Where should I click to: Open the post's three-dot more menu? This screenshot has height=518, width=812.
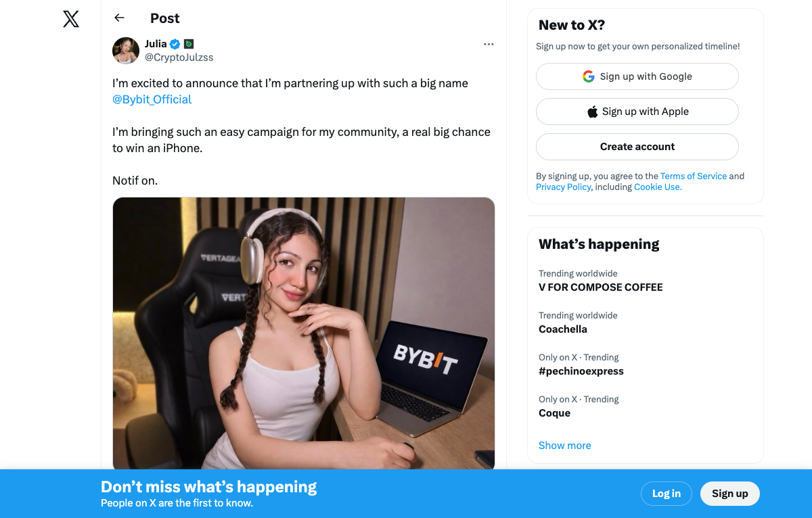[489, 45]
